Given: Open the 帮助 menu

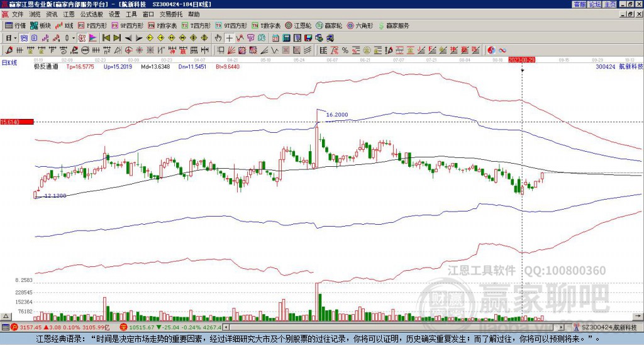Looking at the screenshot, I should 194,14.
